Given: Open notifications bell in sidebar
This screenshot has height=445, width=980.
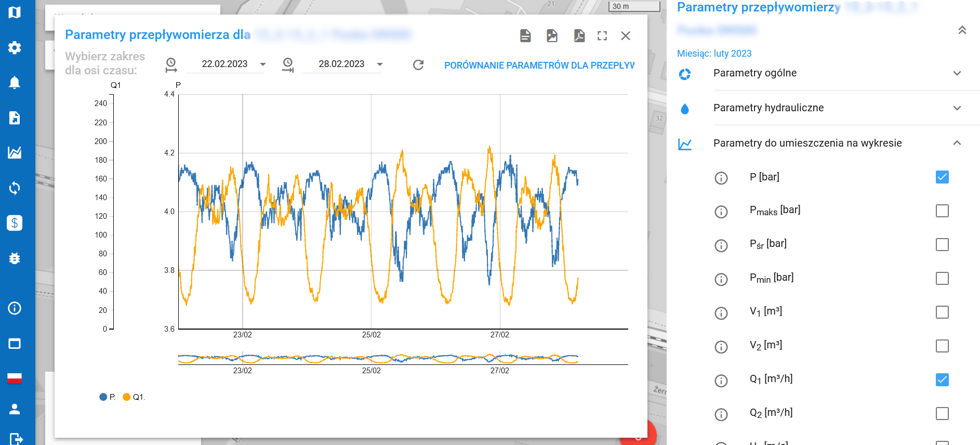Looking at the screenshot, I should click(x=15, y=83).
